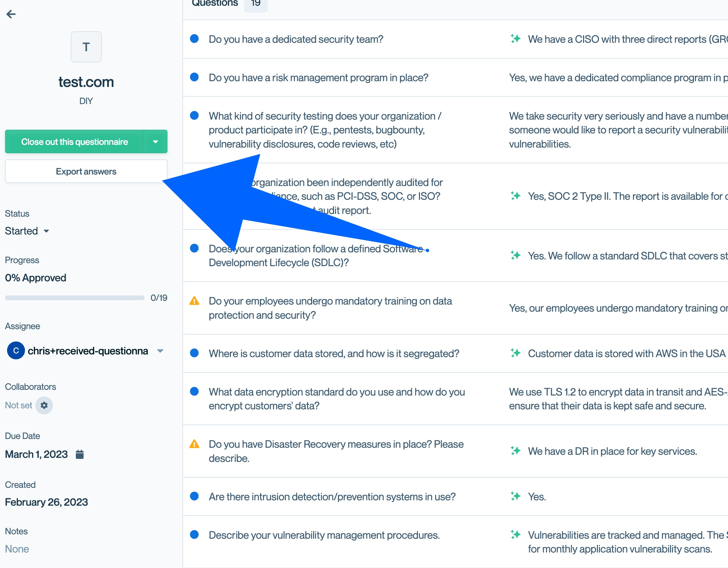Open the 'Where is customer data stored' question

(334, 353)
